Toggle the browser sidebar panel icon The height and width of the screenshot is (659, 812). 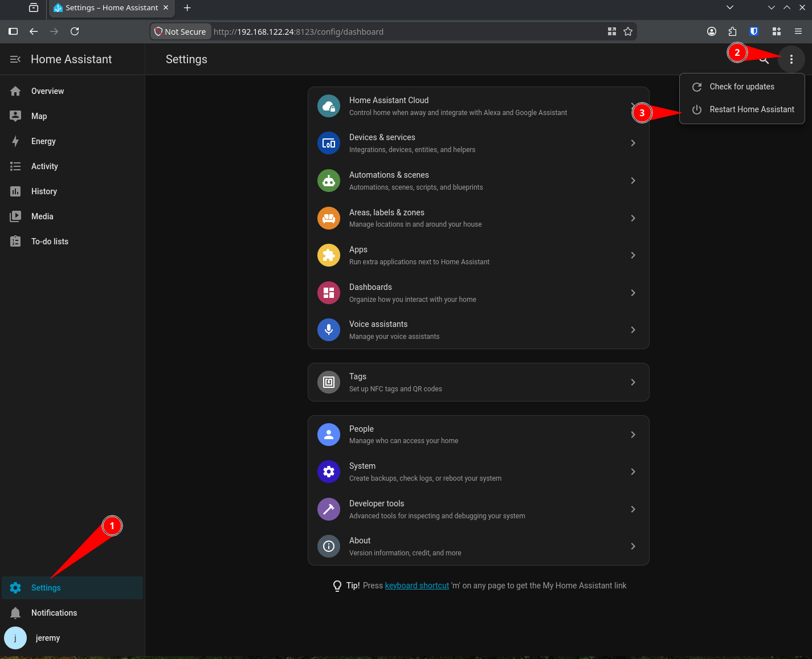(x=13, y=31)
